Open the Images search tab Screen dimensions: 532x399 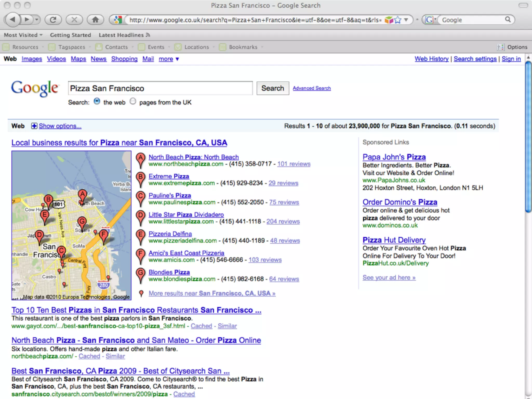32,59
